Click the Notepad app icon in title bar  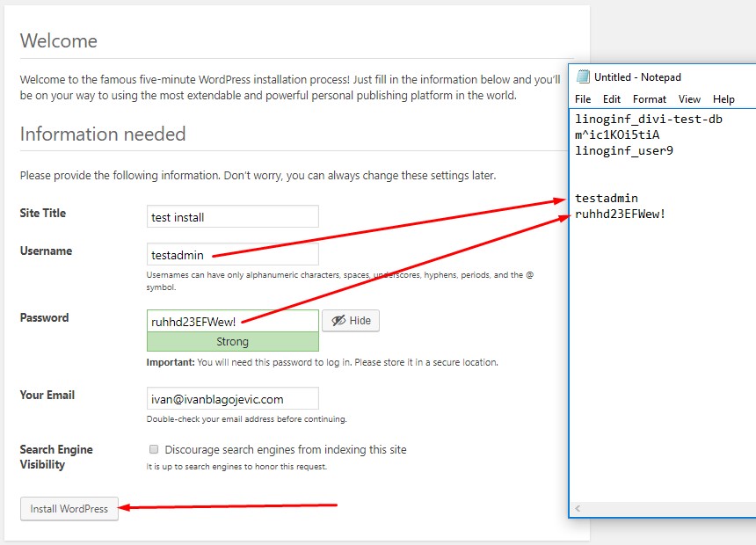583,76
